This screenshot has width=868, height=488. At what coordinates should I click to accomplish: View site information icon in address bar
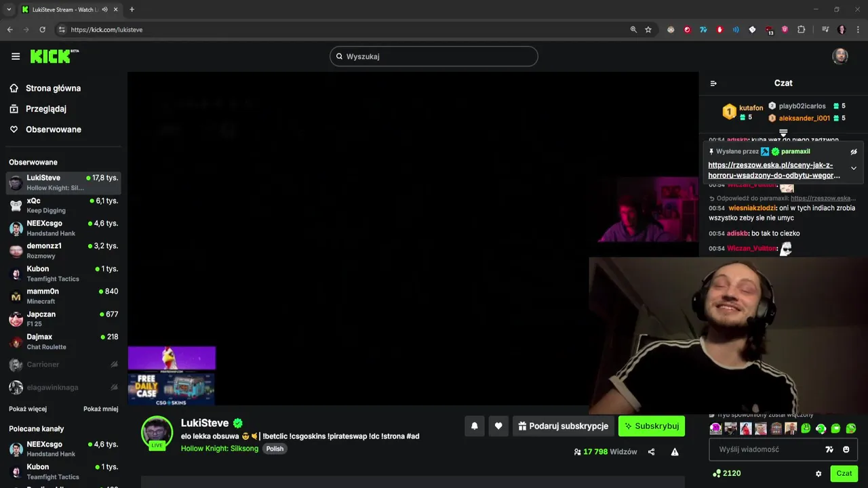pos(62,30)
